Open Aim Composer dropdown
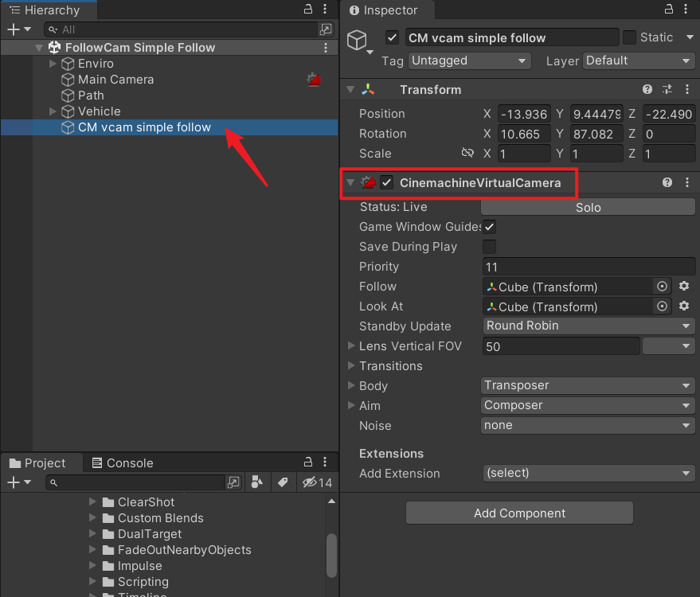The image size is (700, 597). 589,405
